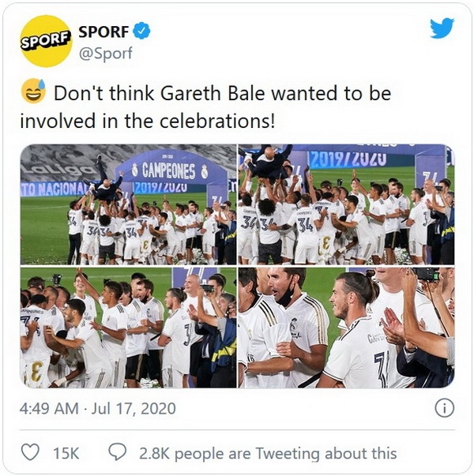The image size is (474, 476).
Task: Open the bottom-right close-up clapping photo
Action: 346,328
